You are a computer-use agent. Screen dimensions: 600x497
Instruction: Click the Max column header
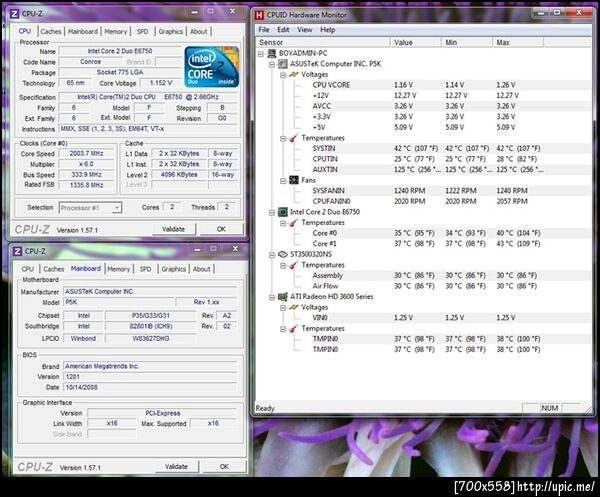pos(518,42)
